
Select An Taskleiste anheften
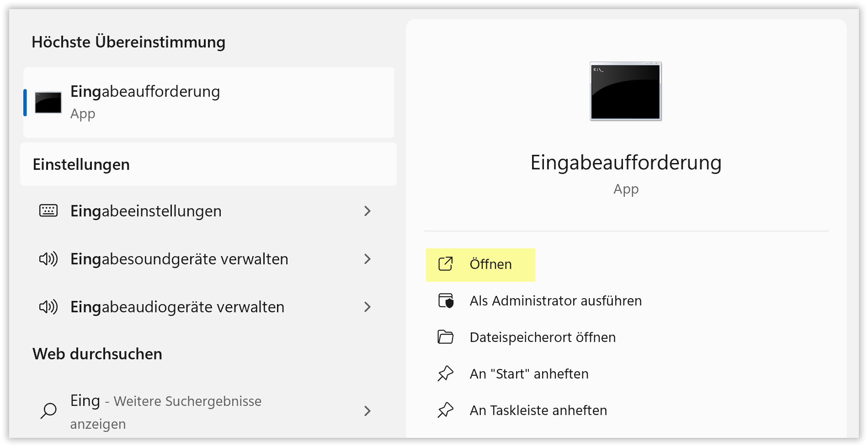(x=538, y=410)
